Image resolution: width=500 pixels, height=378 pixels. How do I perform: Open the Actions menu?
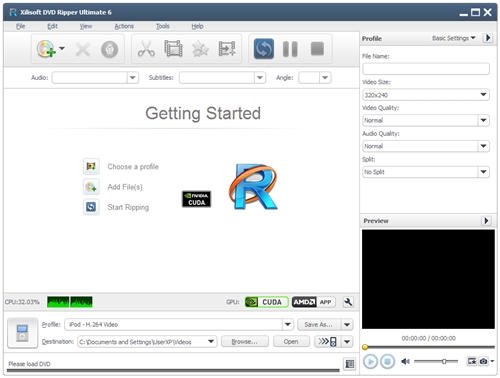[124, 26]
